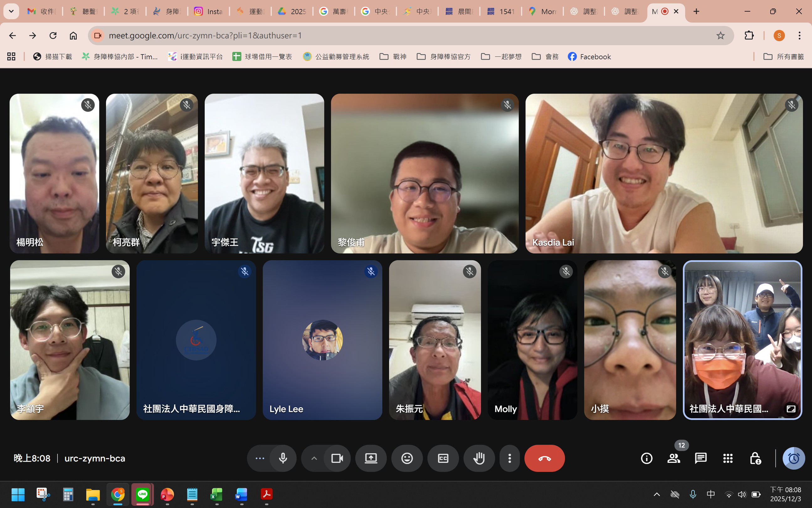812x508 pixels.
Task: Switch to the Instagram browser tab
Action: [x=208, y=11]
